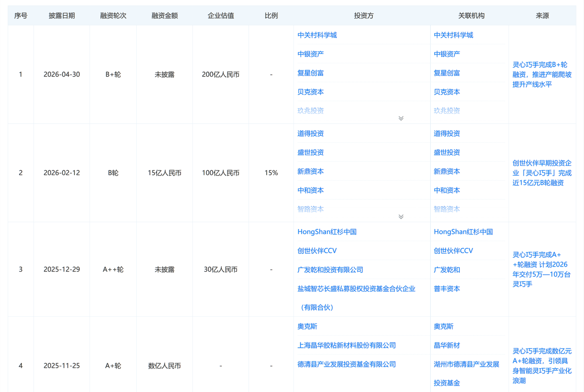584x392 pixels.
Task: Open 上海晶华胶粘新材料股份有限公司 investor link
Action: coord(347,345)
